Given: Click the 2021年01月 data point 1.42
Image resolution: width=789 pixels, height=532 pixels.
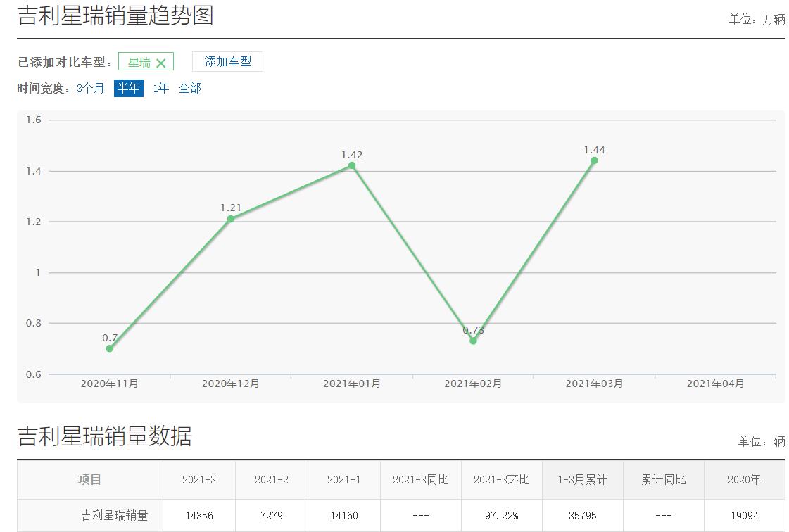Looking at the screenshot, I should tap(352, 165).
